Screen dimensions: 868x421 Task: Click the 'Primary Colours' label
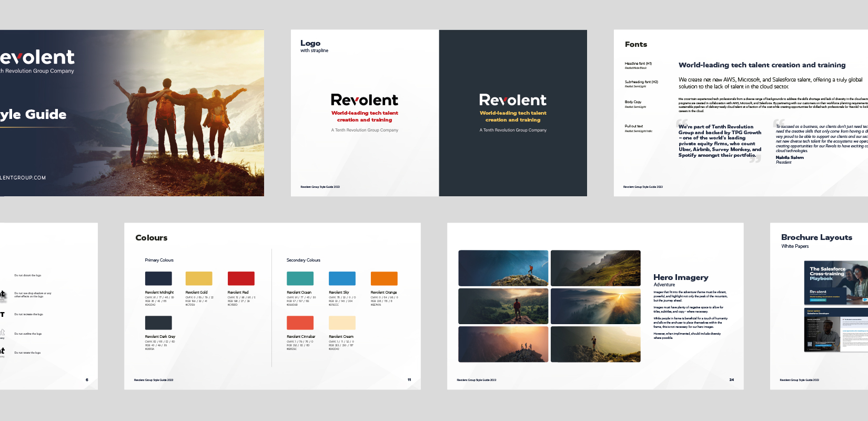pos(159,260)
